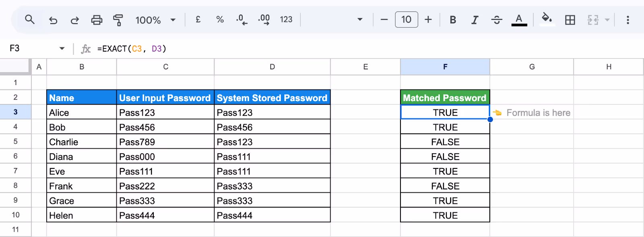Open the three-dot more toolbar options

click(628, 20)
